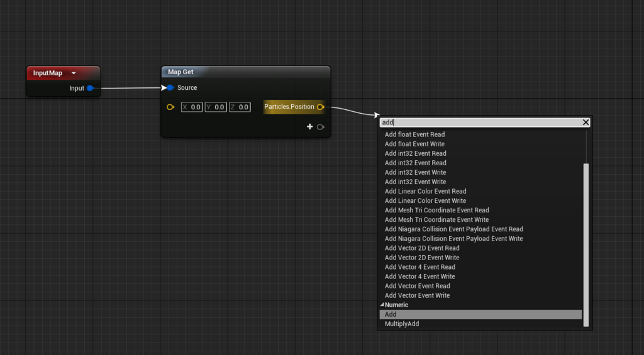Choose 'Add Mesh Tri Coordinate Event Read'

click(436, 210)
